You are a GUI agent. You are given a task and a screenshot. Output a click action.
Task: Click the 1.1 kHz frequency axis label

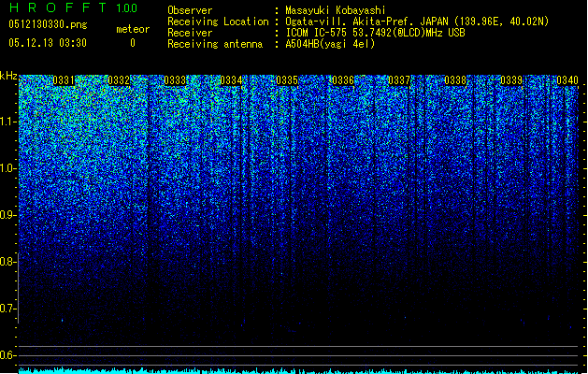[8, 122]
